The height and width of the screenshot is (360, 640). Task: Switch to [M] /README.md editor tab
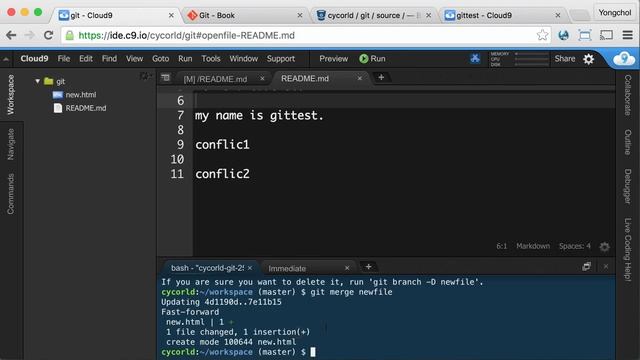pos(215,79)
